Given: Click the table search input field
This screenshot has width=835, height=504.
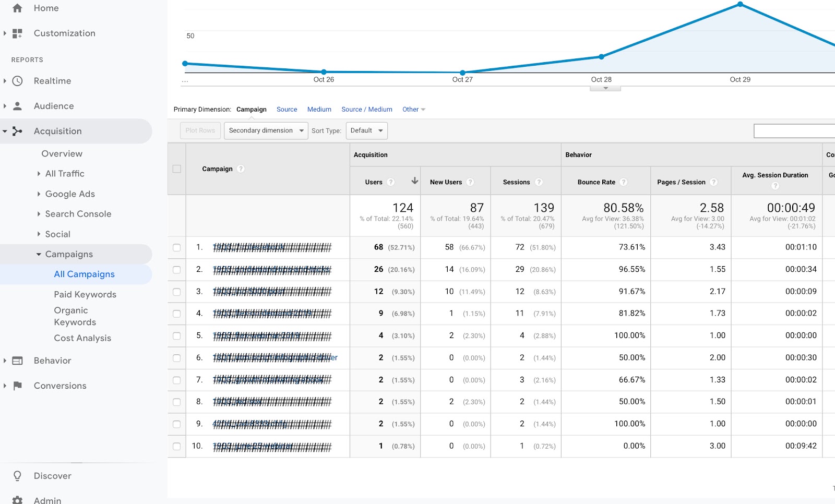Looking at the screenshot, I should (794, 131).
